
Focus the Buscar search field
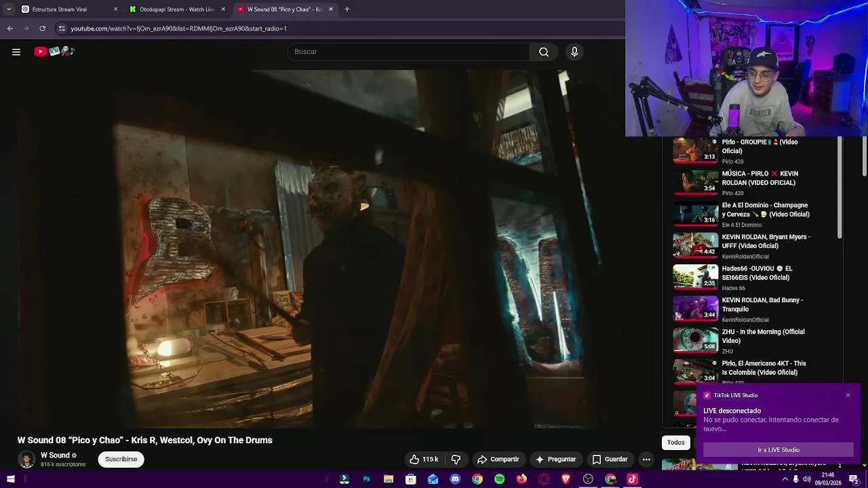point(409,52)
